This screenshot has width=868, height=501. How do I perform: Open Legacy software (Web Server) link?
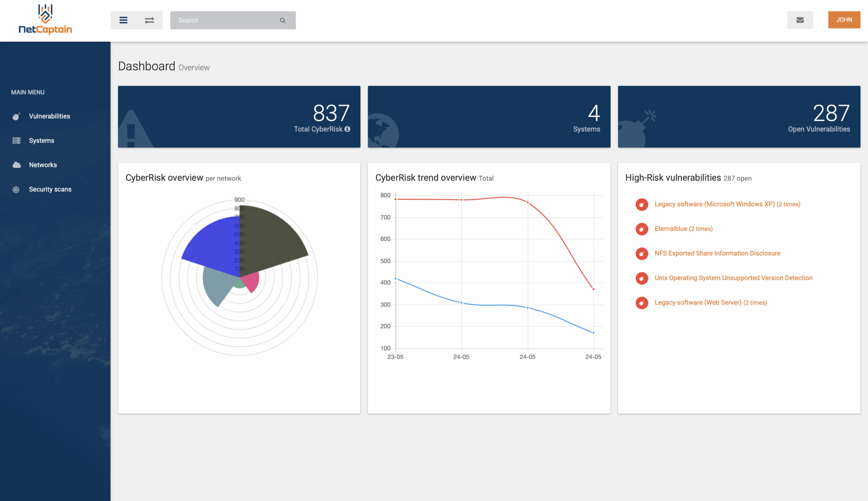coord(711,302)
